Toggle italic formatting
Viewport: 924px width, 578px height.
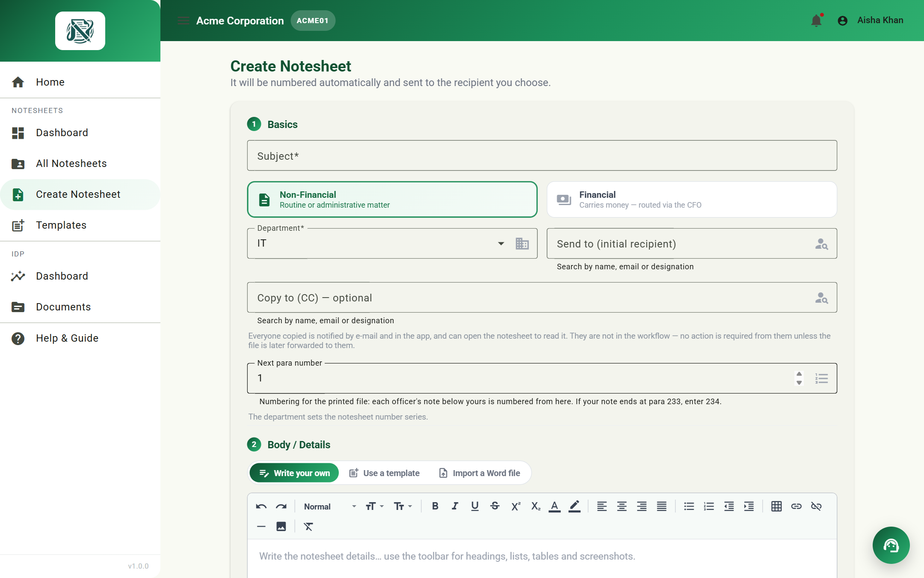click(x=455, y=506)
